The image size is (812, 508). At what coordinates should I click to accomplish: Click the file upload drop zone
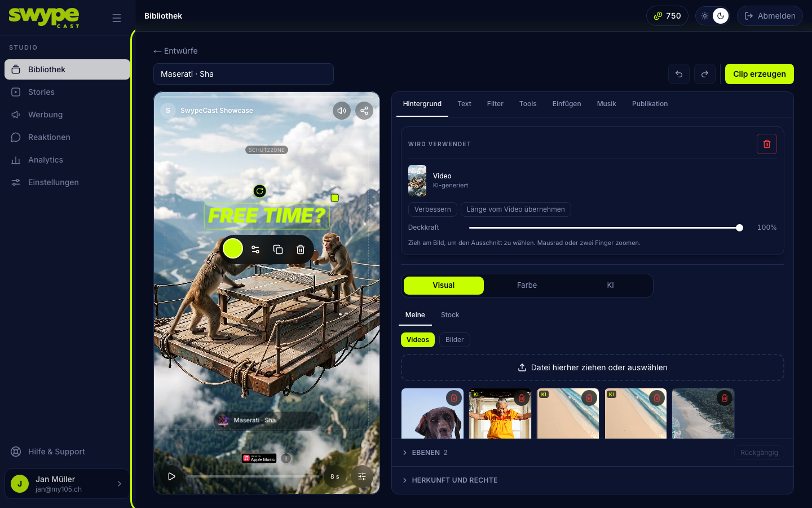pyautogui.click(x=593, y=367)
